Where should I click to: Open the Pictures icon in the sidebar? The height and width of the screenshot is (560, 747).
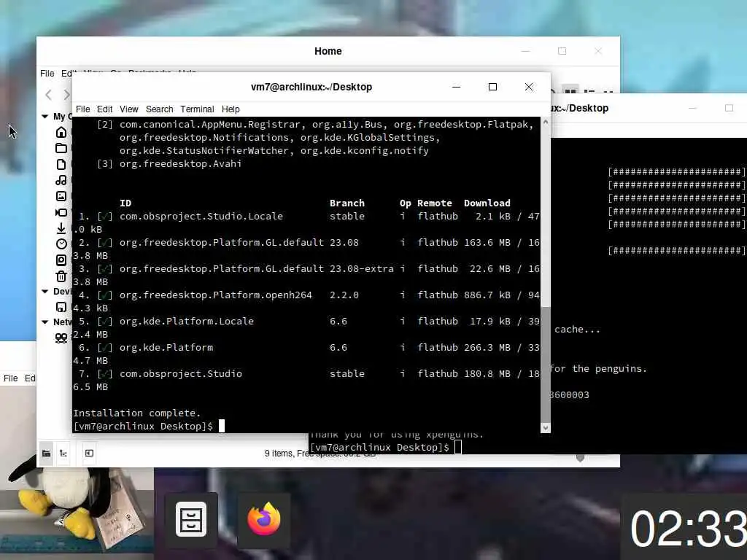(61, 195)
